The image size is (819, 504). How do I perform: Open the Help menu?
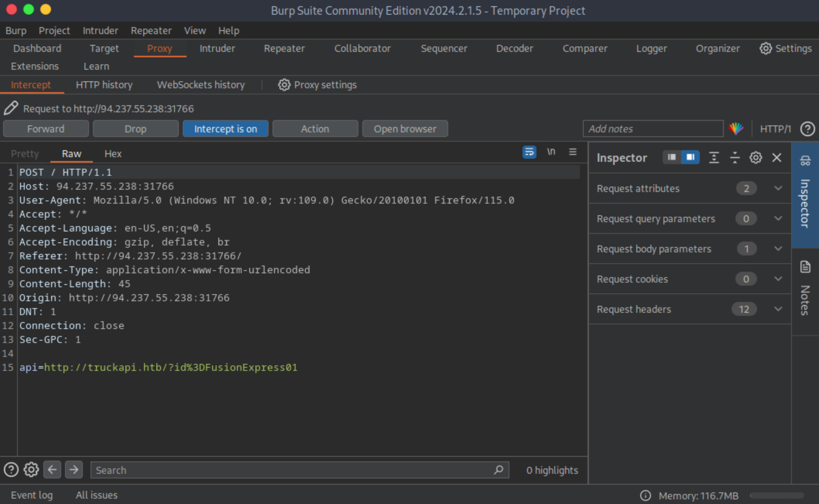tap(229, 31)
